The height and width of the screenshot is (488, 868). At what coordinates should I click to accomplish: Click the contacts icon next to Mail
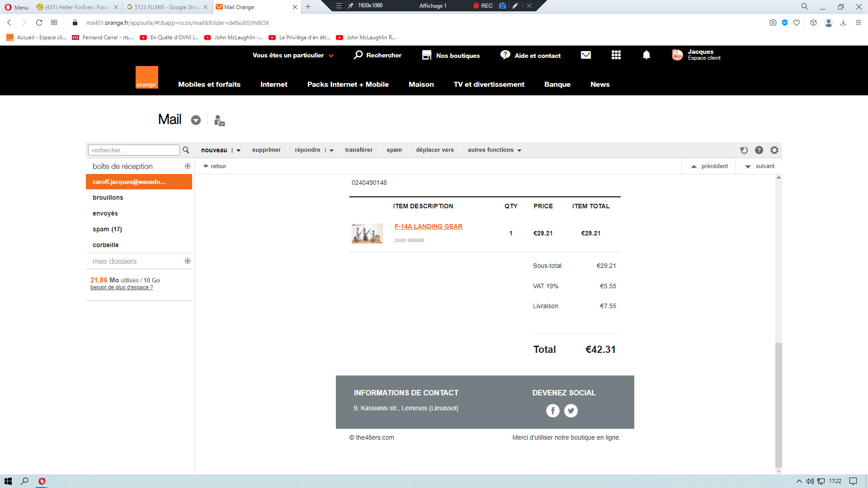[219, 120]
